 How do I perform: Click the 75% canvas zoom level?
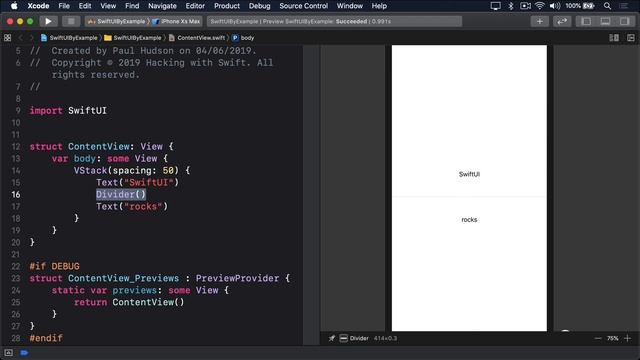coord(612,338)
